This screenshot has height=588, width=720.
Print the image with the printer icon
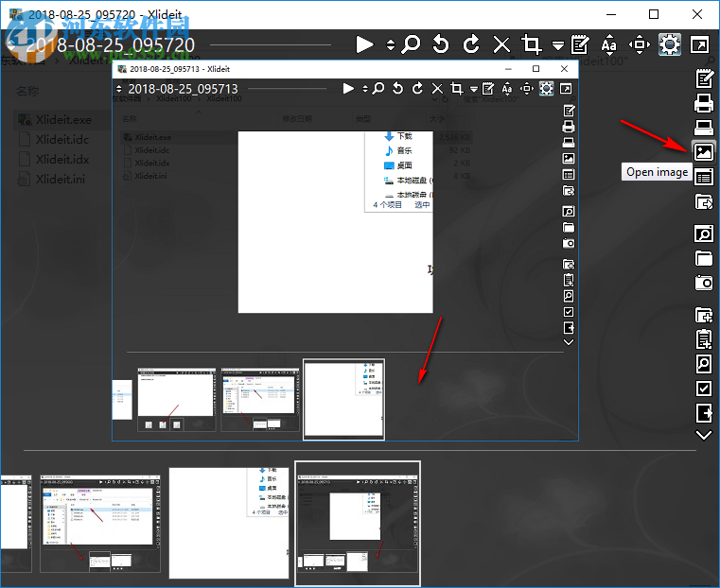(x=704, y=103)
